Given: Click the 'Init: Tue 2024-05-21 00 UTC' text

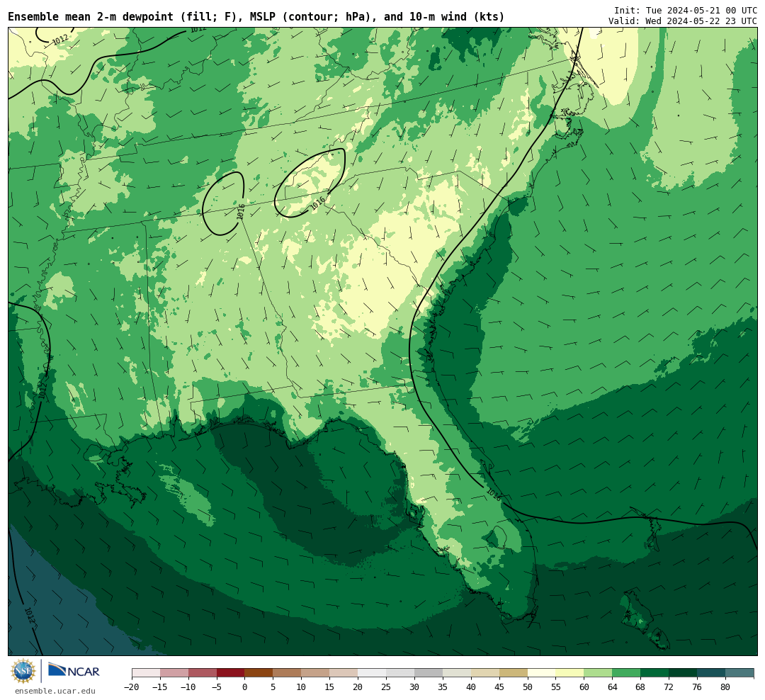Looking at the screenshot, I should [x=686, y=10].
